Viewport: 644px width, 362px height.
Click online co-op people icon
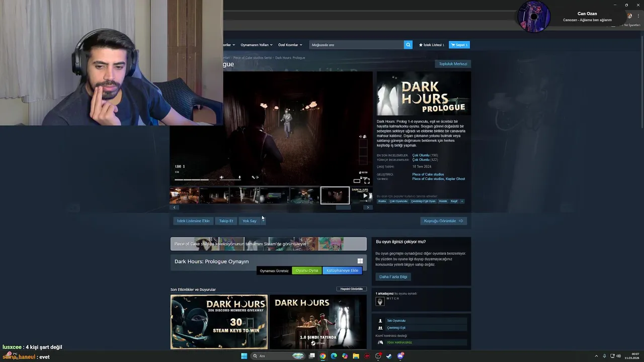point(380,328)
